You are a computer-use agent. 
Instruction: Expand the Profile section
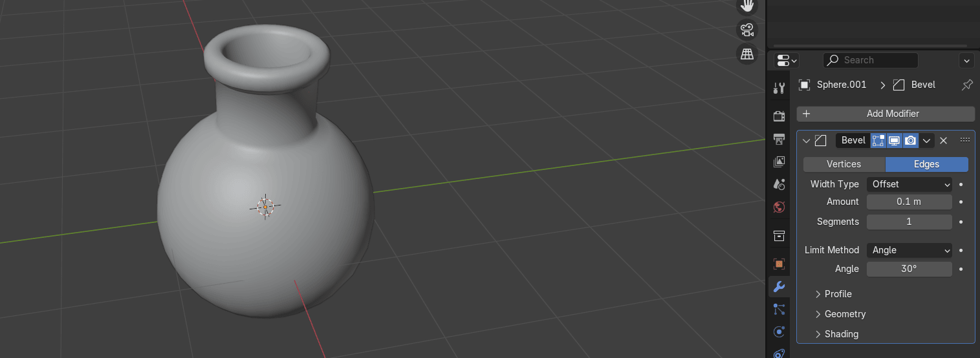[838, 294]
